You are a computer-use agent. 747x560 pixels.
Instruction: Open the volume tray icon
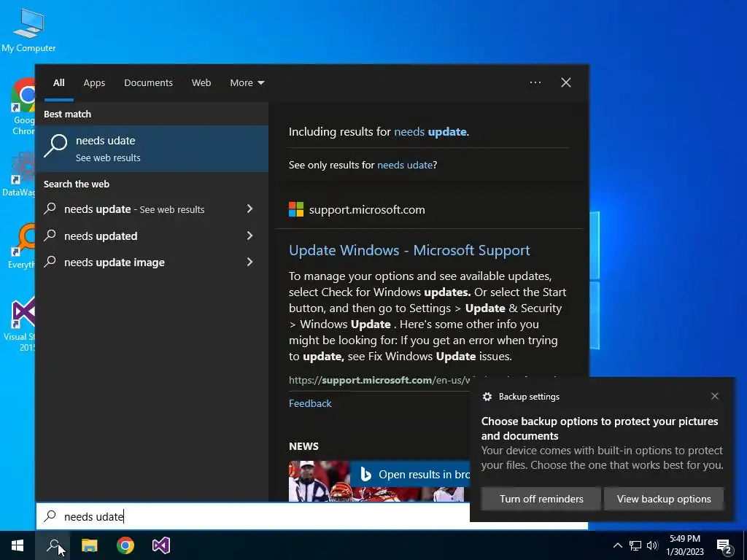652,545
